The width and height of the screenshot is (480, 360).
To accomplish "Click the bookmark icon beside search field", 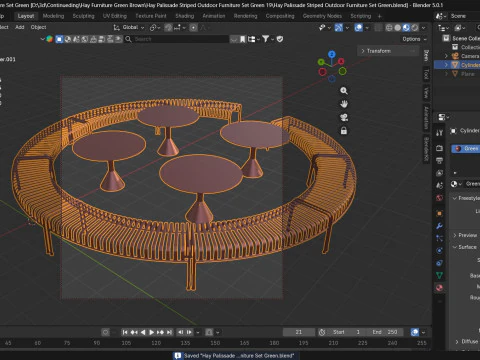I will [243, 39].
